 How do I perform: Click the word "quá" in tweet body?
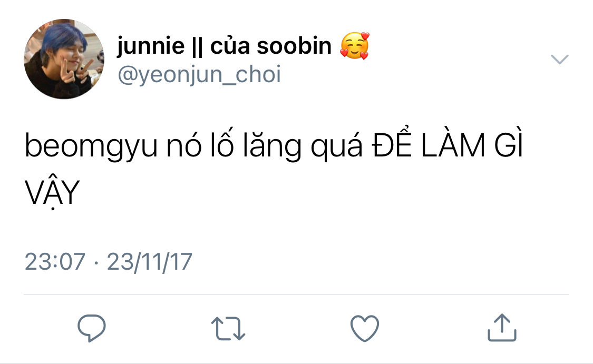click(x=336, y=146)
